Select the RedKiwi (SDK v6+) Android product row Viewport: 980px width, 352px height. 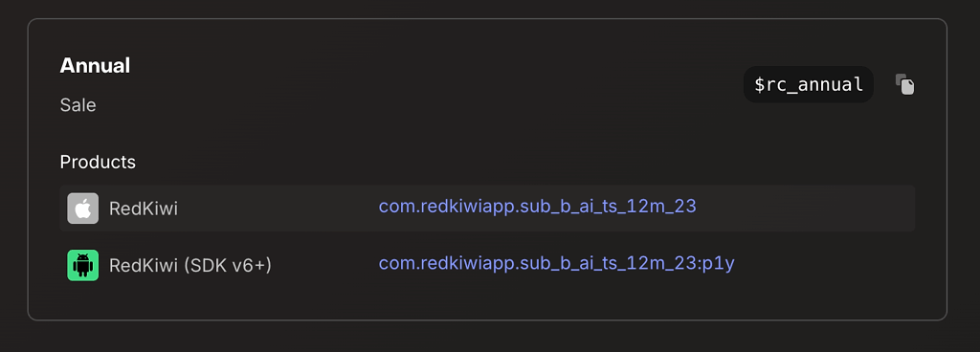487,265
